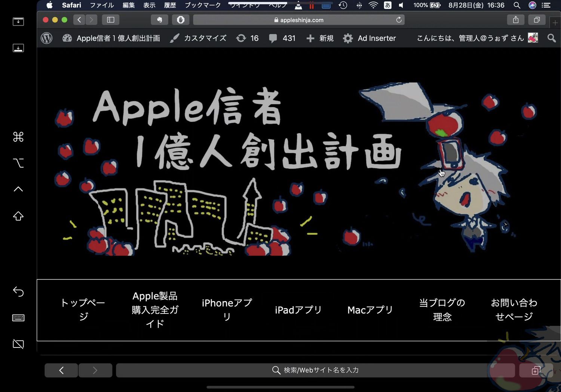
Task: Open the Apple menu
Action: tap(49, 5)
